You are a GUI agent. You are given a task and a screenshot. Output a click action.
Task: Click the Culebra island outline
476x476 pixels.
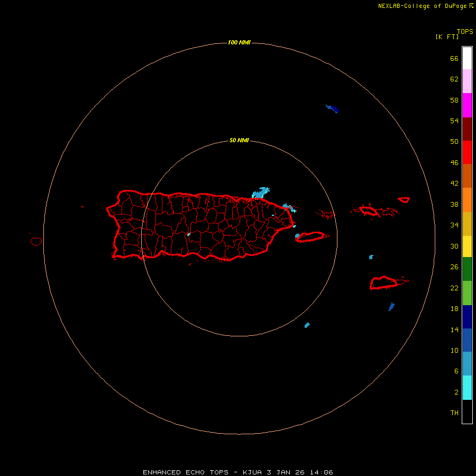click(325, 214)
